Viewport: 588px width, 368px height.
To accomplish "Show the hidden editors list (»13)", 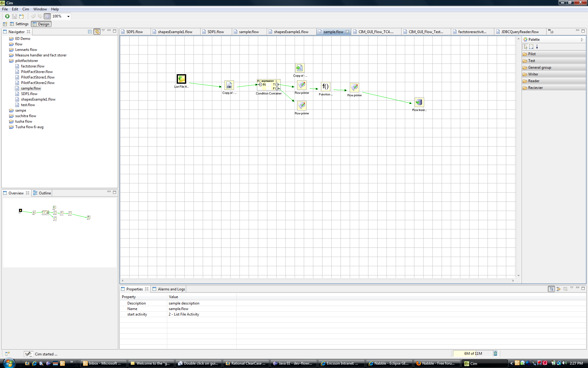I will [x=551, y=31].
